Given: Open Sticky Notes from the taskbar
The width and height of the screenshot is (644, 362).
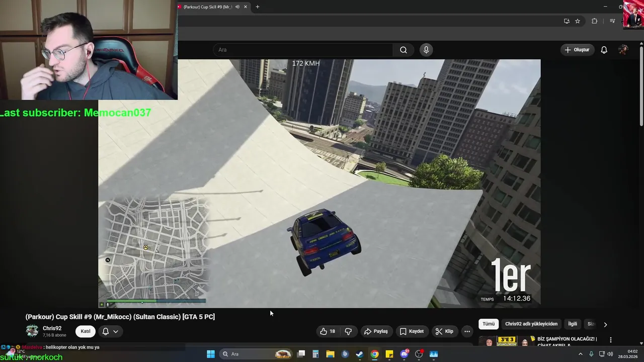Looking at the screenshot, I should (x=389, y=354).
